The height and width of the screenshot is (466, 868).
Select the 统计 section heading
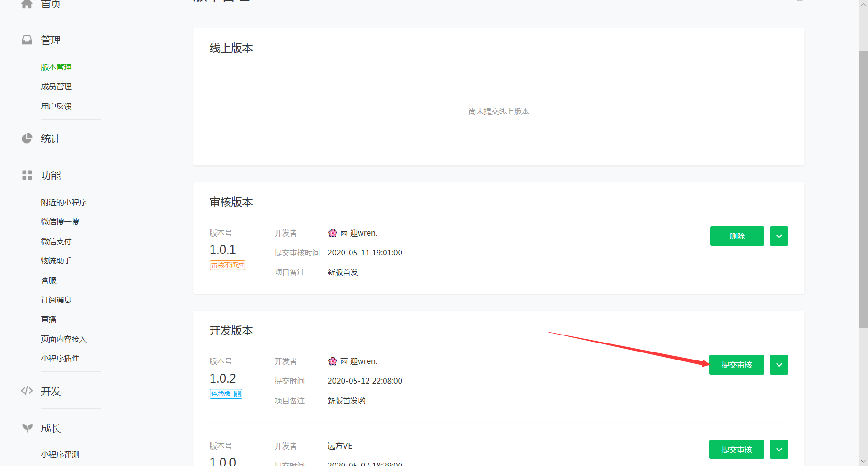(51, 139)
